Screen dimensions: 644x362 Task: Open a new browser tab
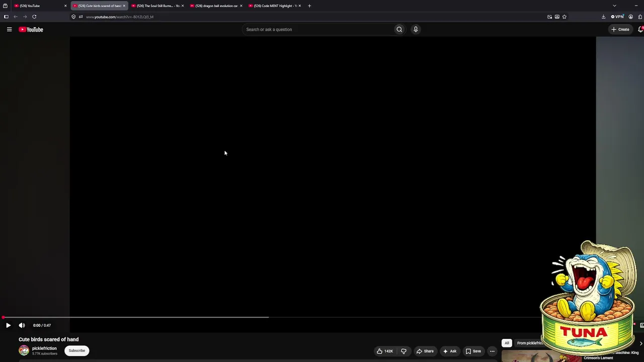click(309, 6)
